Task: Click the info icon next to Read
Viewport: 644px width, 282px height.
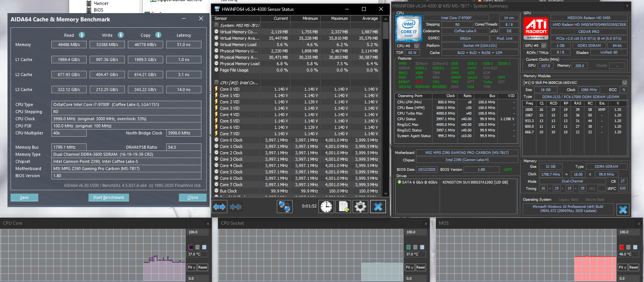Action: click(x=81, y=35)
